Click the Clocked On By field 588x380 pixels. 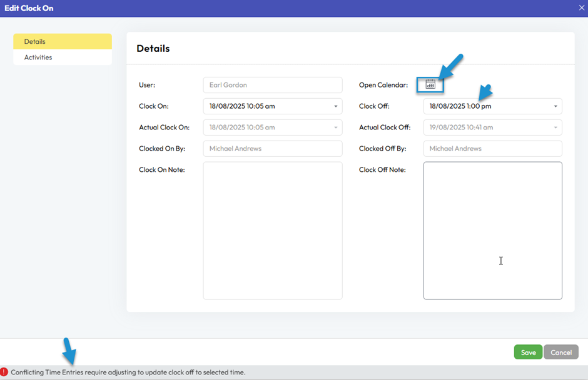(272, 149)
